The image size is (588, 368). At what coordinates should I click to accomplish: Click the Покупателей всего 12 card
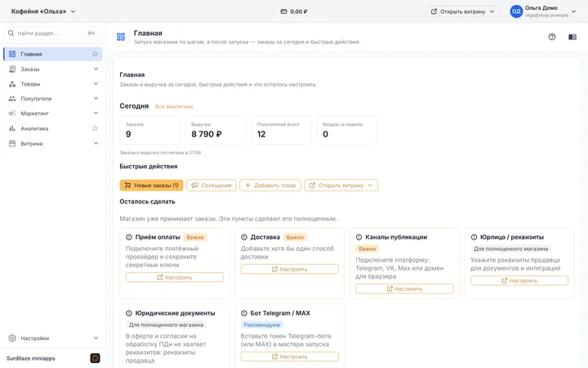(281, 130)
